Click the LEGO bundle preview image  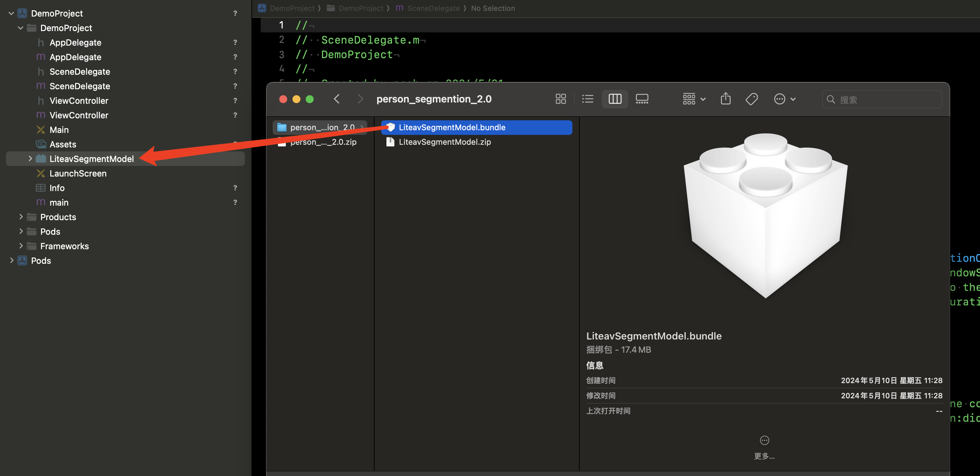pos(765,215)
